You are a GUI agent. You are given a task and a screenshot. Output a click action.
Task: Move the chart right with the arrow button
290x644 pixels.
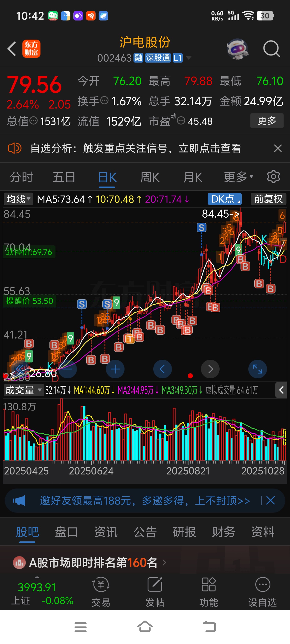[x=210, y=369]
